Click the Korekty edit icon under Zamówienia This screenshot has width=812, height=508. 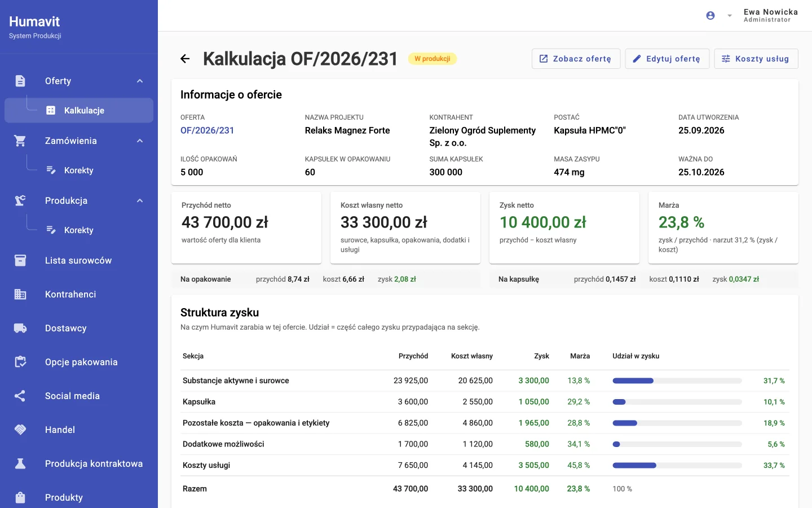(x=51, y=170)
